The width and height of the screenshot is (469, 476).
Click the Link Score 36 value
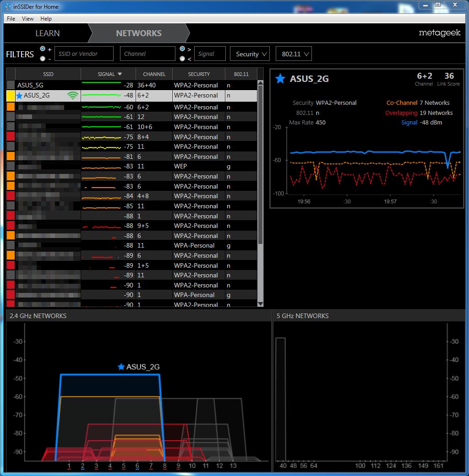(449, 76)
